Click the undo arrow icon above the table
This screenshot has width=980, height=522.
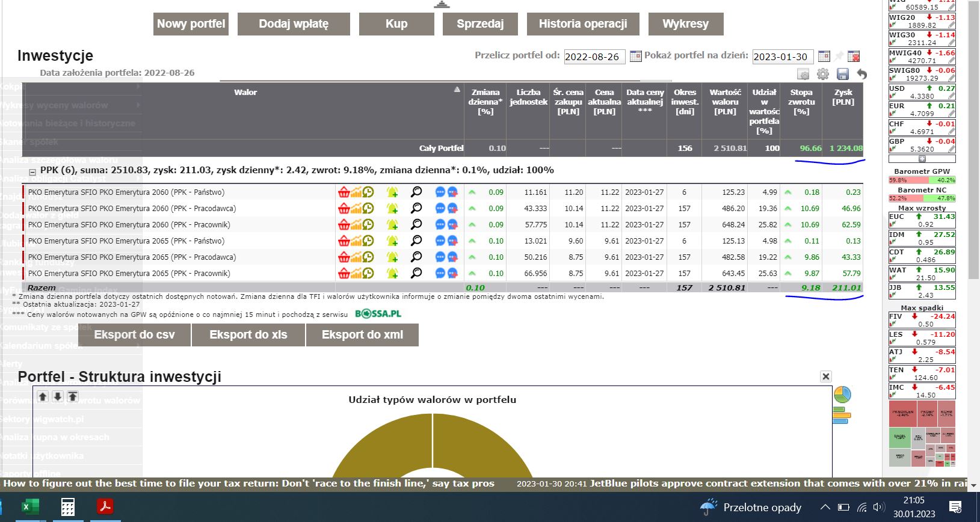click(x=861, y=74)
